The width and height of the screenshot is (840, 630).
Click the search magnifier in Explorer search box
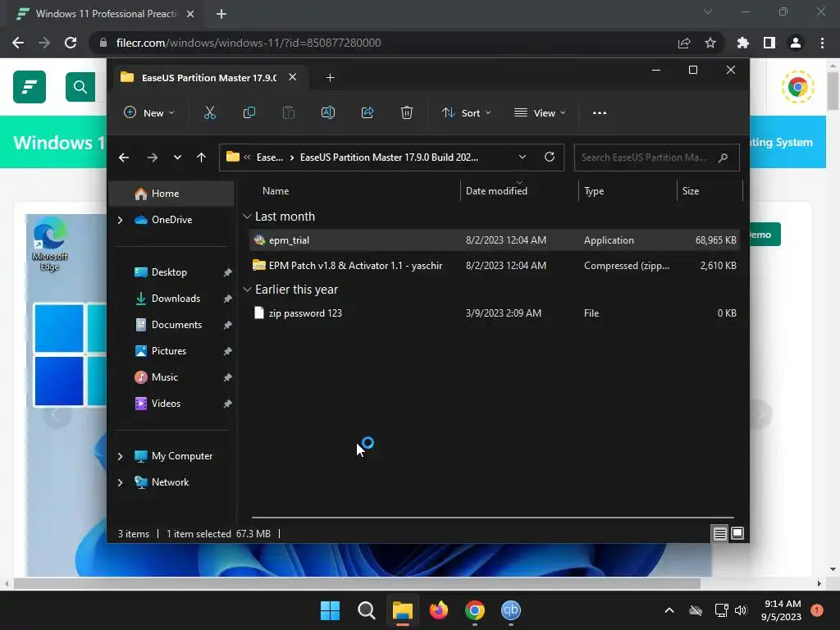pos(724,157)
